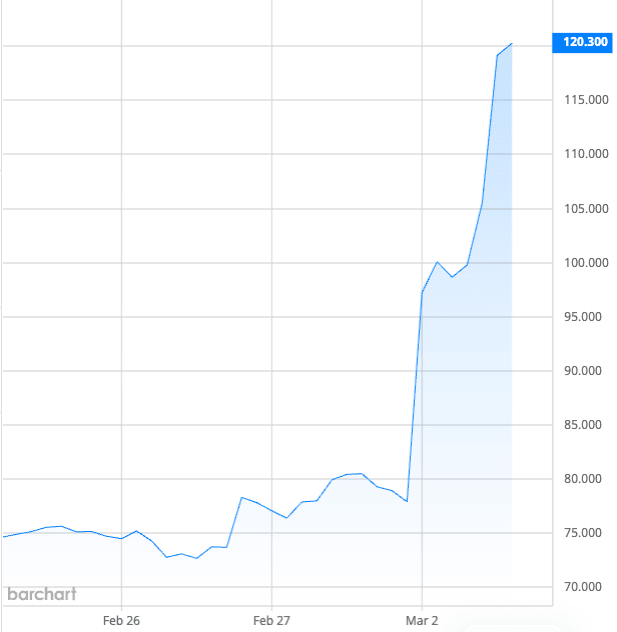Click the 85.000 price axis label
Image resolution: width=617 pixels, height=632 pixels.
pos(584,425)
